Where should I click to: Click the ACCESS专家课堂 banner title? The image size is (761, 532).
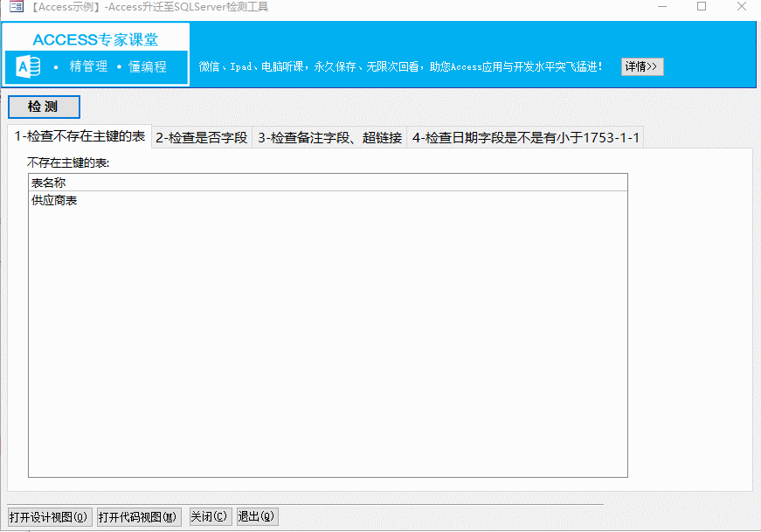click(x=95, y=39)
